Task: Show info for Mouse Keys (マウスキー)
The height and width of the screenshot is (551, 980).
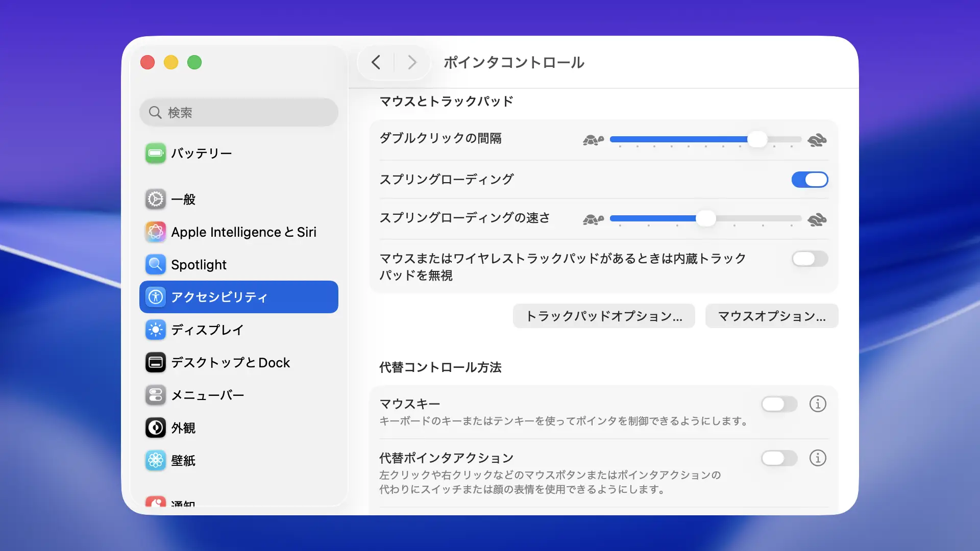Action: tap(818, 404)
